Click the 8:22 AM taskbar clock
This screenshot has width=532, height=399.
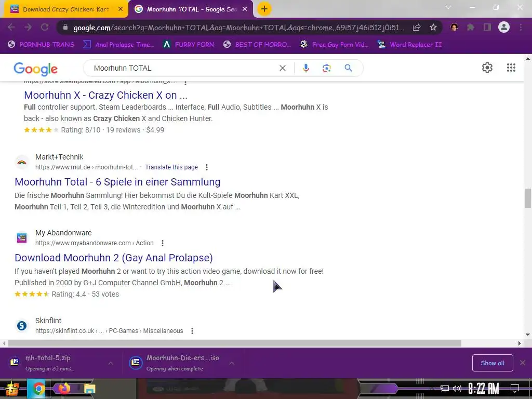(x=484, y=389)
